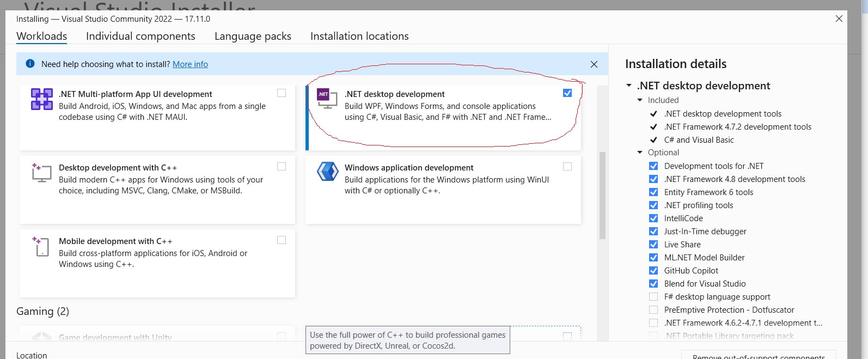Screen dimensions: 868x359
Task: Open the Individual components tab
Action: tap(140, 36)
